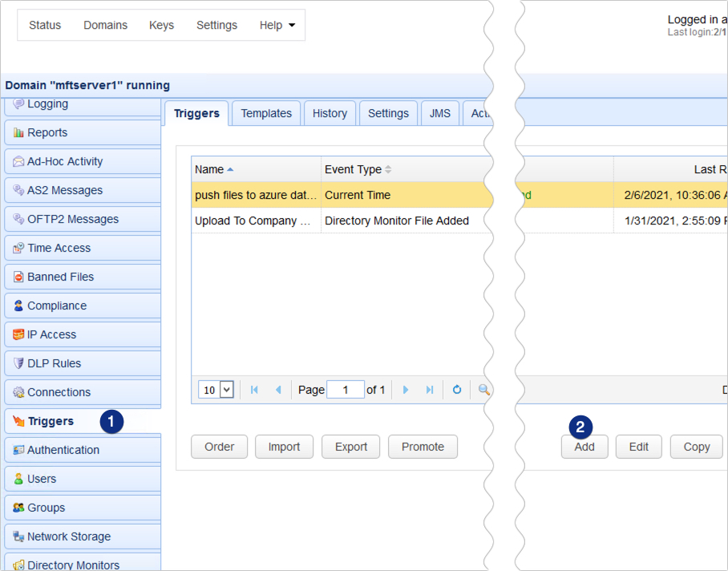Open the Reports sidebar item
Viewport: 728px width, 571px height.
(x=83, y=133)
